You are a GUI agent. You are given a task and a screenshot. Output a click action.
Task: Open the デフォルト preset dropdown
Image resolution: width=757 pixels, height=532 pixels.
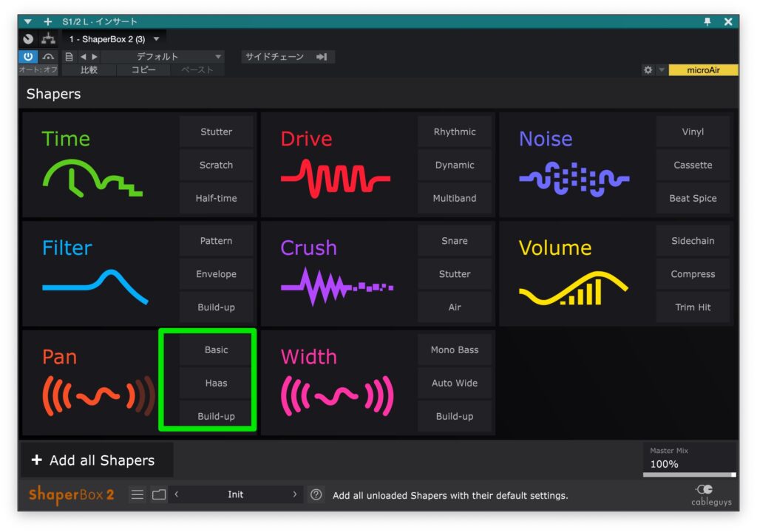pyautogui.click(x=163, y=57)
